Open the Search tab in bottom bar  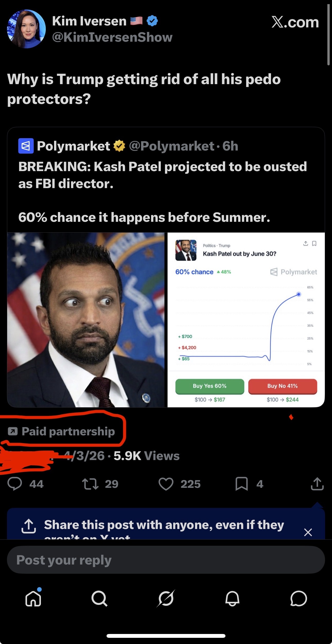[x=99, y=598]
